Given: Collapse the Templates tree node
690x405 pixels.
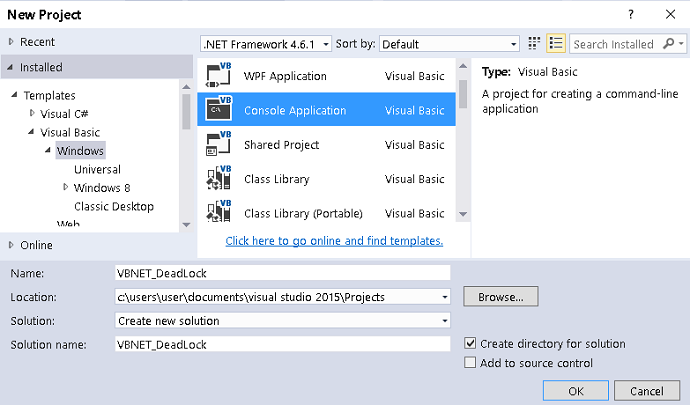Looking at the screenshot, I should [15, 95].
